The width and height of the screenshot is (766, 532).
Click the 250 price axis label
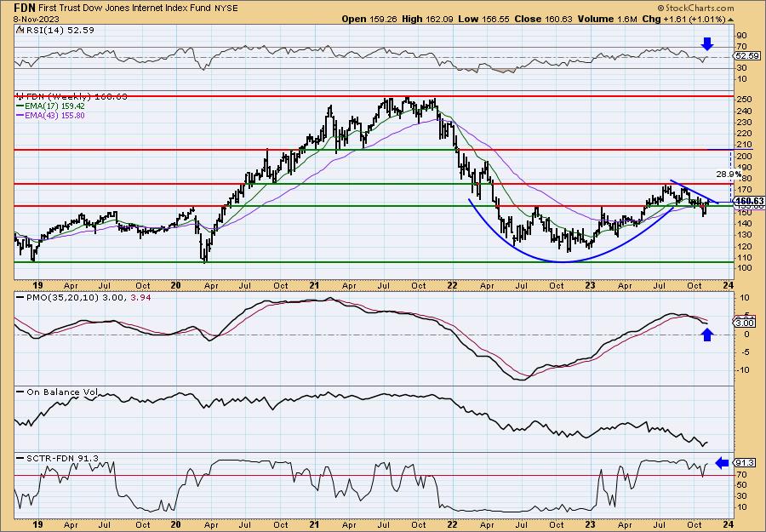[x=745, y=100]
